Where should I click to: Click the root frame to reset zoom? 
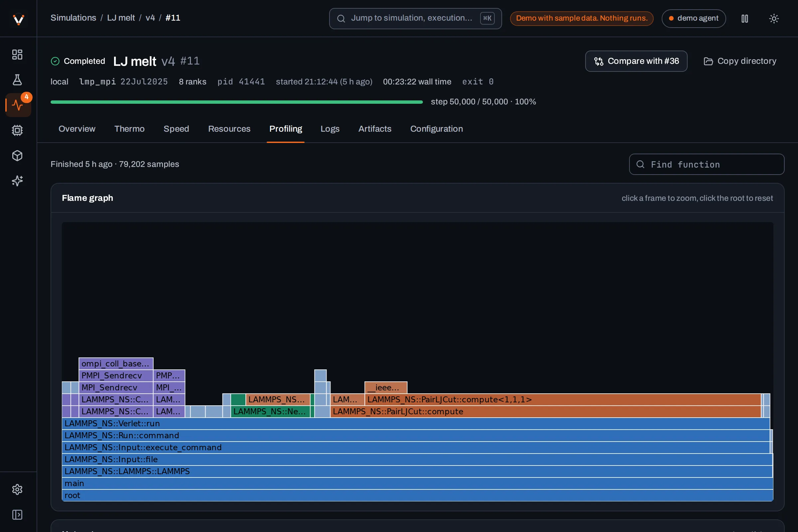click(x=417, y=495)
